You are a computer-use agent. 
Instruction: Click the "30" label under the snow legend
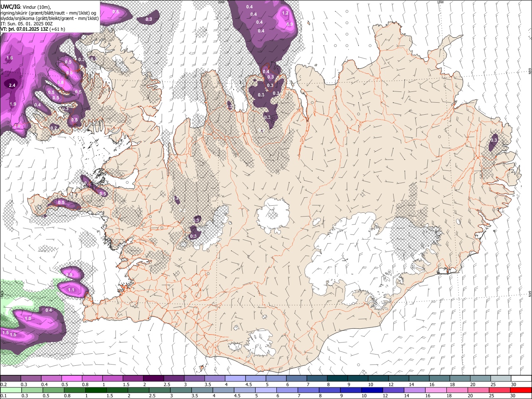(514, 384)
